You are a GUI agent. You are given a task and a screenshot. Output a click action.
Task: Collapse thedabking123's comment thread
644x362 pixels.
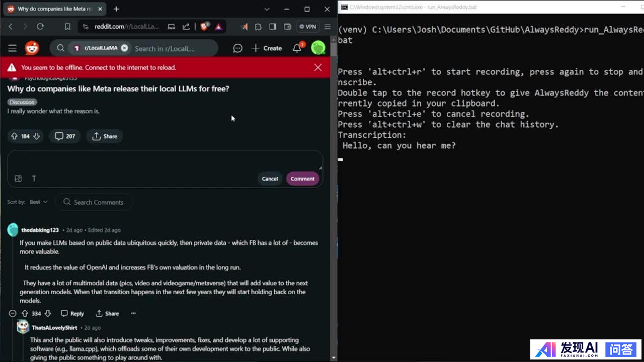[13, 313]
